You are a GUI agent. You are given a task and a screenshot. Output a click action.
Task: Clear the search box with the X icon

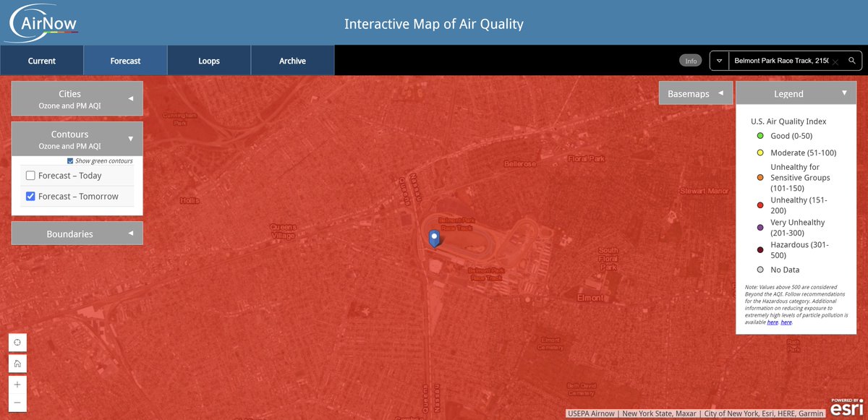tap(835, 61)
